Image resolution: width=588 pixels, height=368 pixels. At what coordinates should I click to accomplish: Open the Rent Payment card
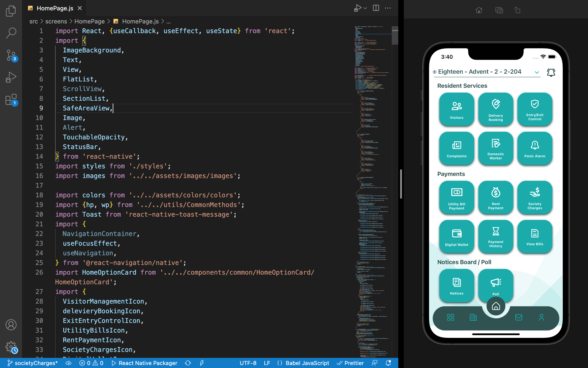pyautogui.click(x=496, y=197)
